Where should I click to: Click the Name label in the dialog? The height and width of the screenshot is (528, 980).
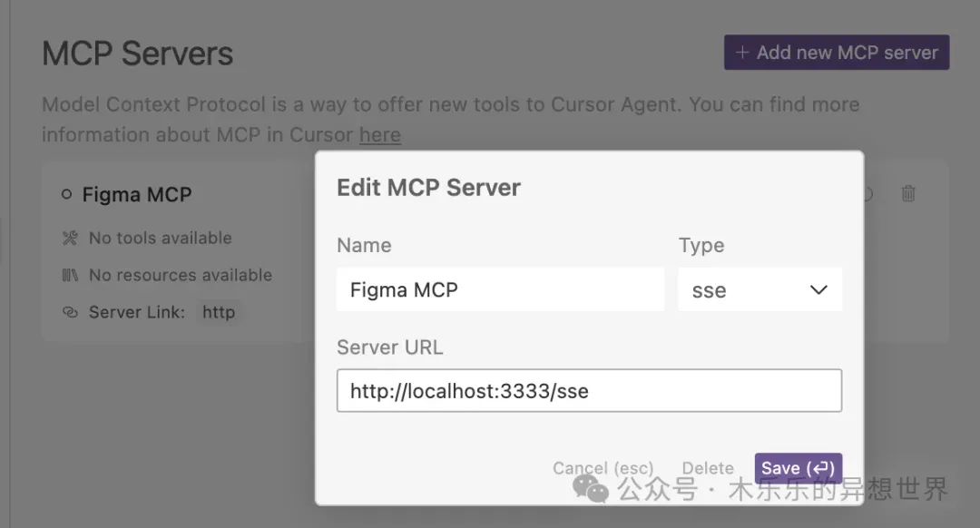click(365, 245)
